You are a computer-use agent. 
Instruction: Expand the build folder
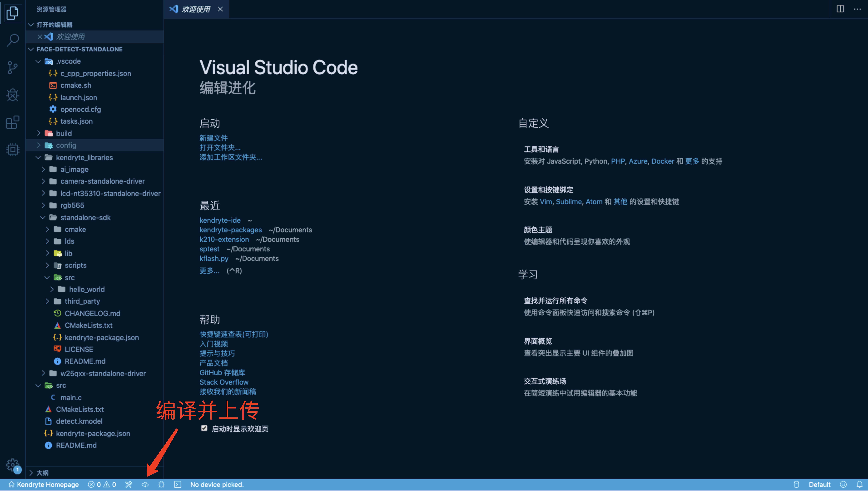click(x=64, y=133)
